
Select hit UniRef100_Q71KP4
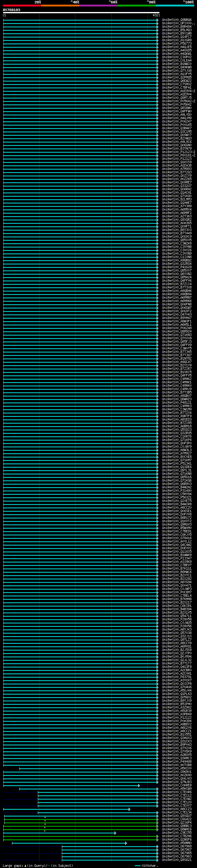tap(177, 440)
